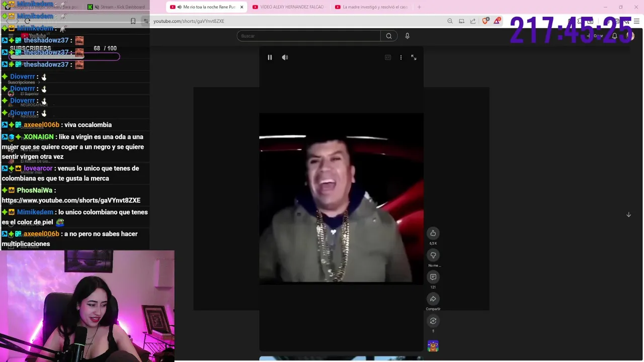This screenshot has width=644, height=362.
Task: Open the next Short preview at bottom
Action: pos(341,358)
